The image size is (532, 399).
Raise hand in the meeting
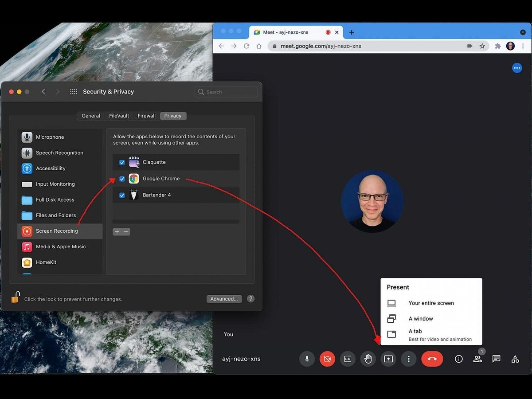pyautogui.click(x=368, y=359)
